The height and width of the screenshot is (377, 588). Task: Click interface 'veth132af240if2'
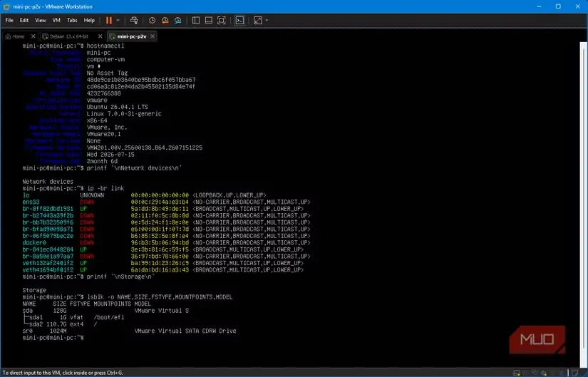tap(48, 263)
